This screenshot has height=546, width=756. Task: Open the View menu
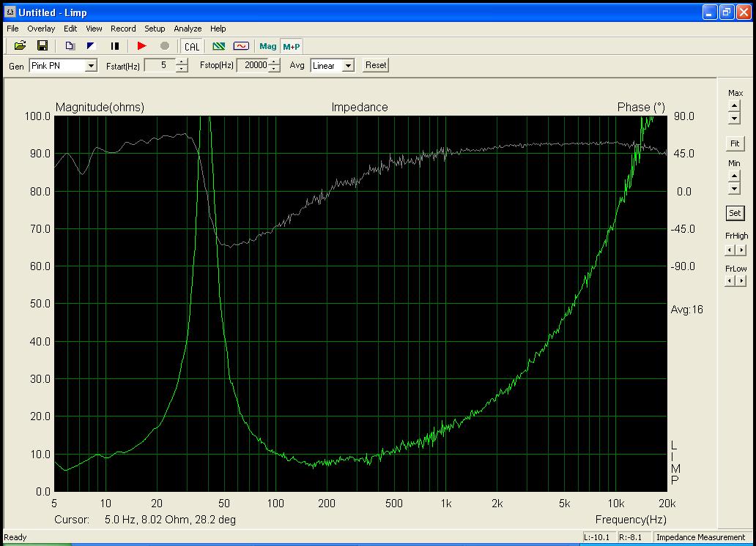pos(94,29)
